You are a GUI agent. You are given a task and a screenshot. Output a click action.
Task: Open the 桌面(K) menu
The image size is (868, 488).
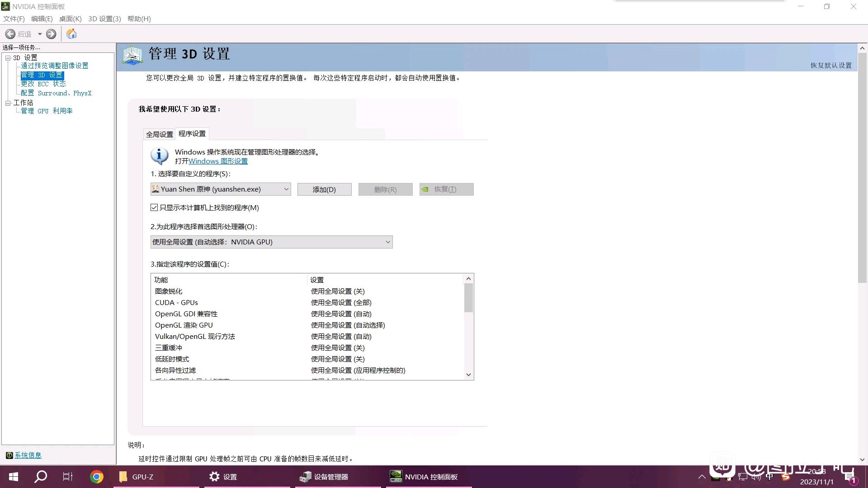(x=70, y=19)
